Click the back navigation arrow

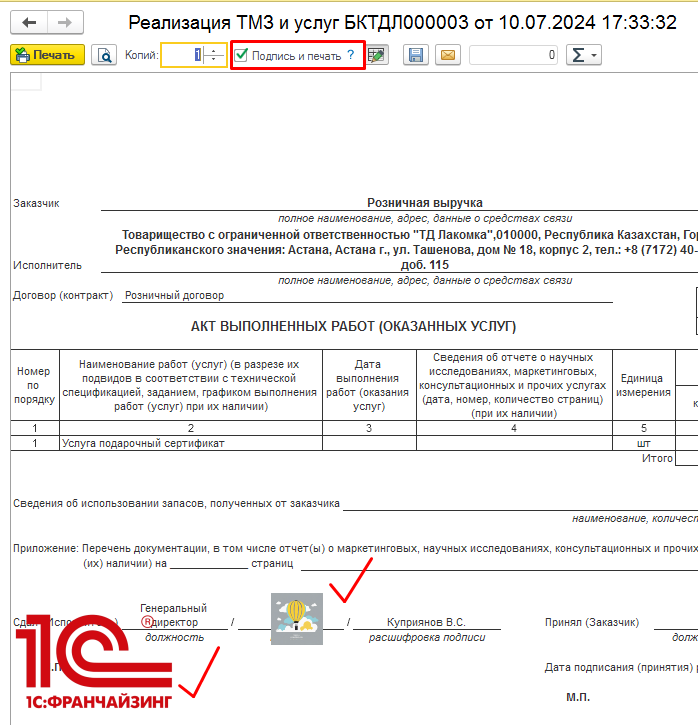tap(29, 22)
